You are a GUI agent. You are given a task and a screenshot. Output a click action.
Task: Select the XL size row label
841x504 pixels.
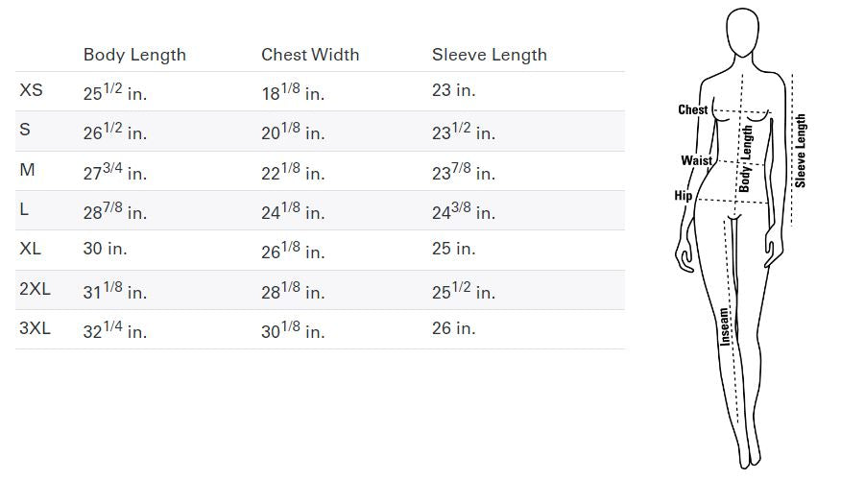[x=30, y=249]
